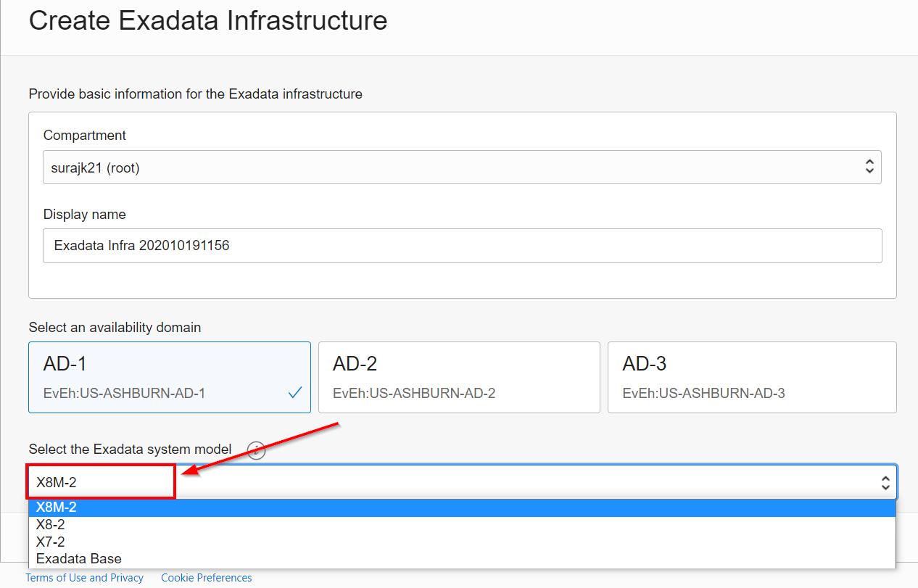Open Terms of Use and Privacy
The width and height of the screenshot is (918, 588).
tap(84, 577)
